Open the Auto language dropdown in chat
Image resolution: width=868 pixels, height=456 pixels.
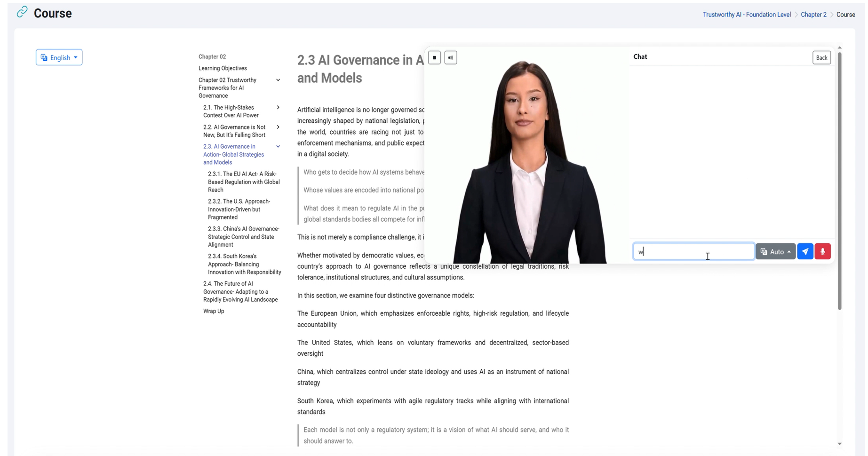(x=775, y=252)
